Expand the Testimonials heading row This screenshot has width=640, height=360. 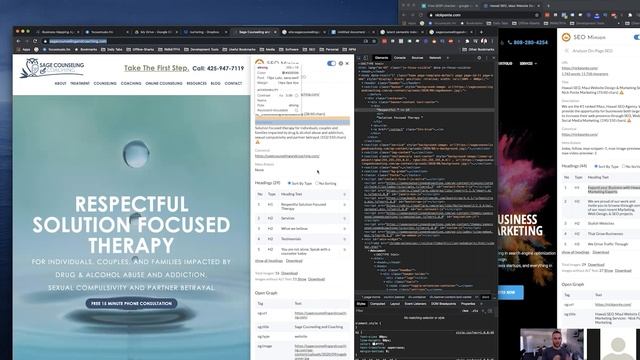point(344,239)
